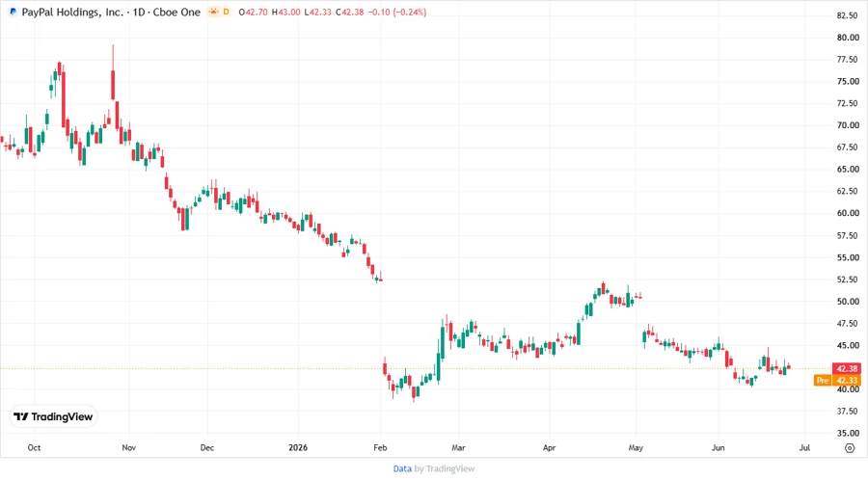
Task: Click the 75.00 price axis label
Action: pos(848,81)
